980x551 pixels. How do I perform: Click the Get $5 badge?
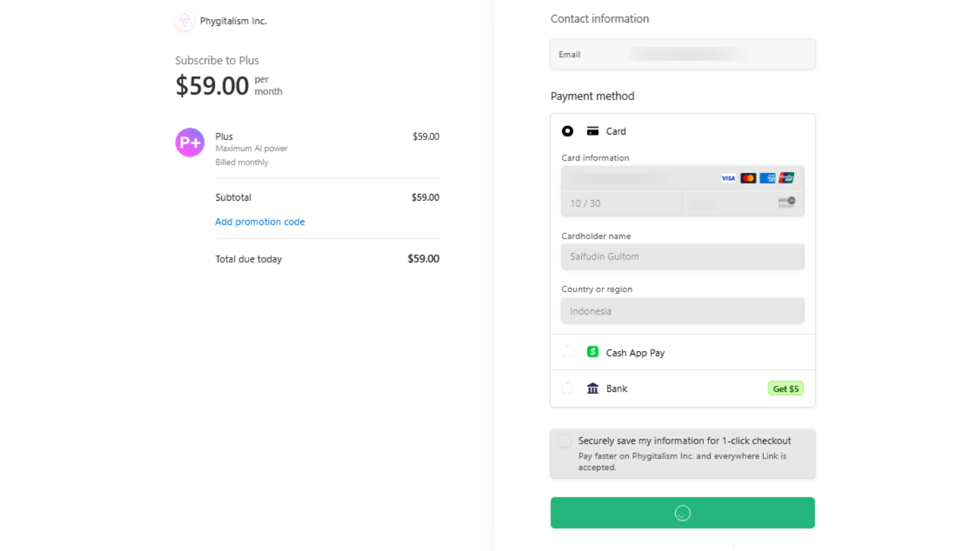785,388
